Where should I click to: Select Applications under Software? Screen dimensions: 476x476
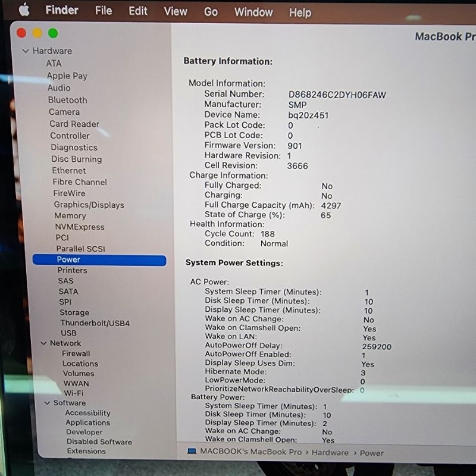[87, 422]
